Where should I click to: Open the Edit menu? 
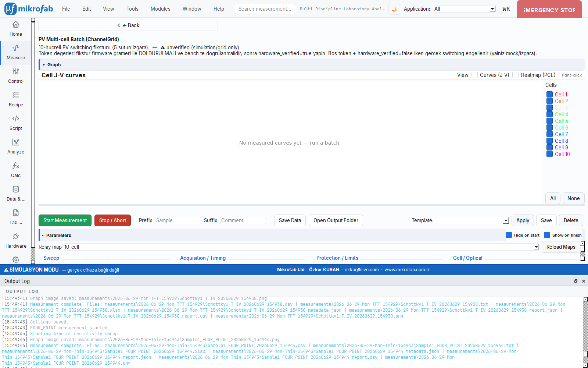(x=87, y=9)
